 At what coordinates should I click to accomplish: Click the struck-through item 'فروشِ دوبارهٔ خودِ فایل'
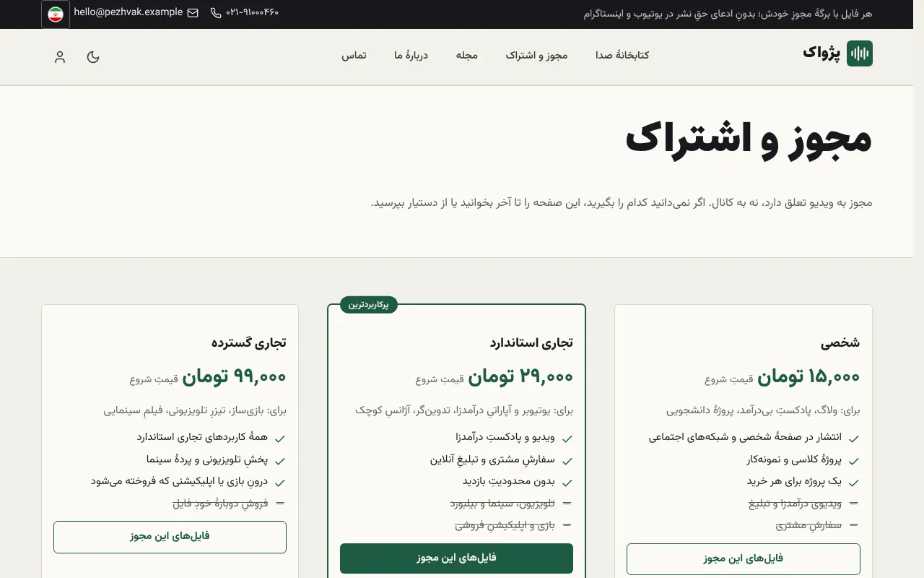click(220, 504)
